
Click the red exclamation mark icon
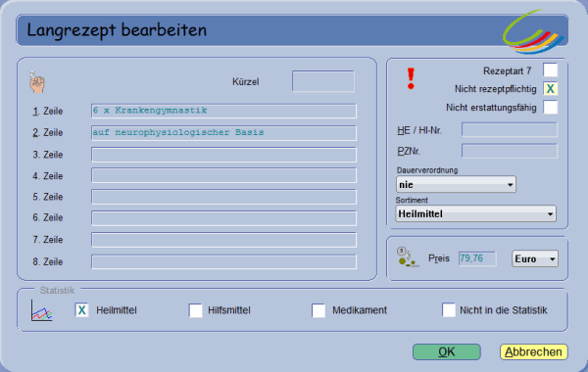pyautogui.click(x=411, y=78)
